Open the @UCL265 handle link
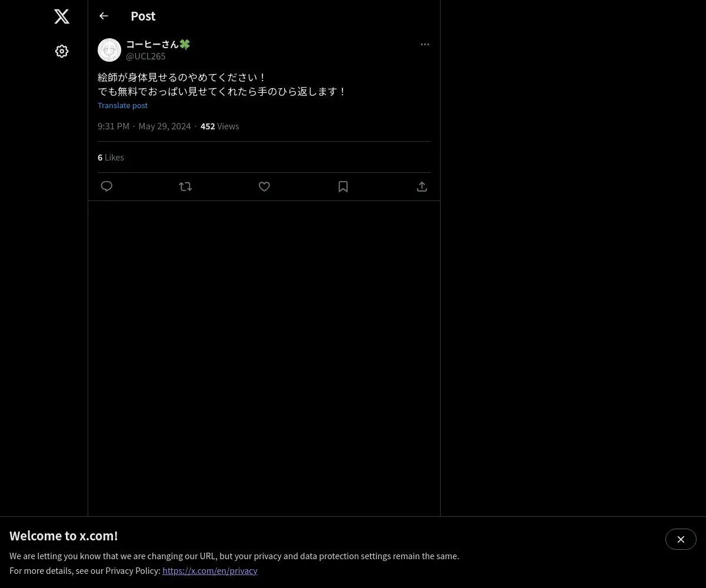The image size is (706, 588). 146,56
